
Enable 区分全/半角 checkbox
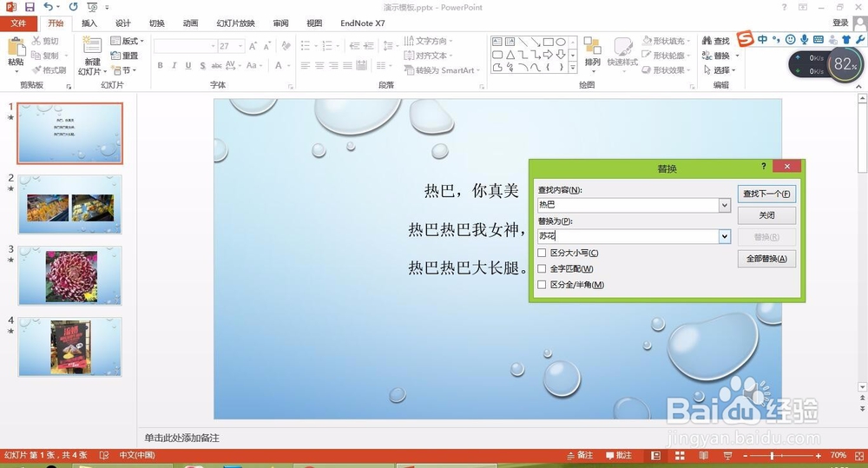point(542,285)
